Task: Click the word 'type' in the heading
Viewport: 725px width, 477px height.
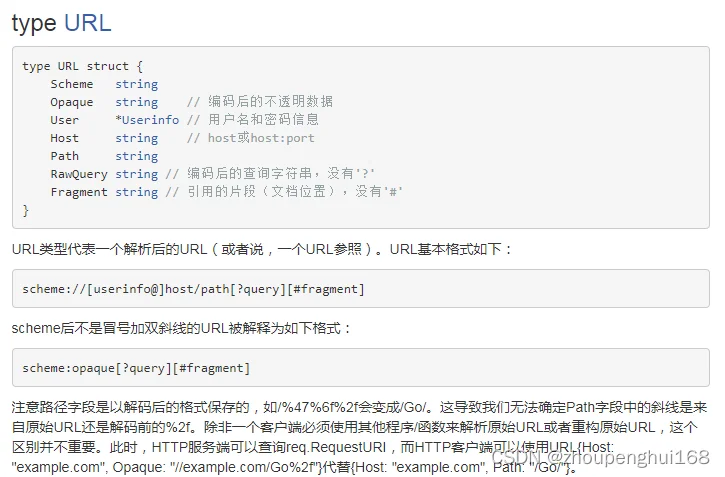Action: 34,23
